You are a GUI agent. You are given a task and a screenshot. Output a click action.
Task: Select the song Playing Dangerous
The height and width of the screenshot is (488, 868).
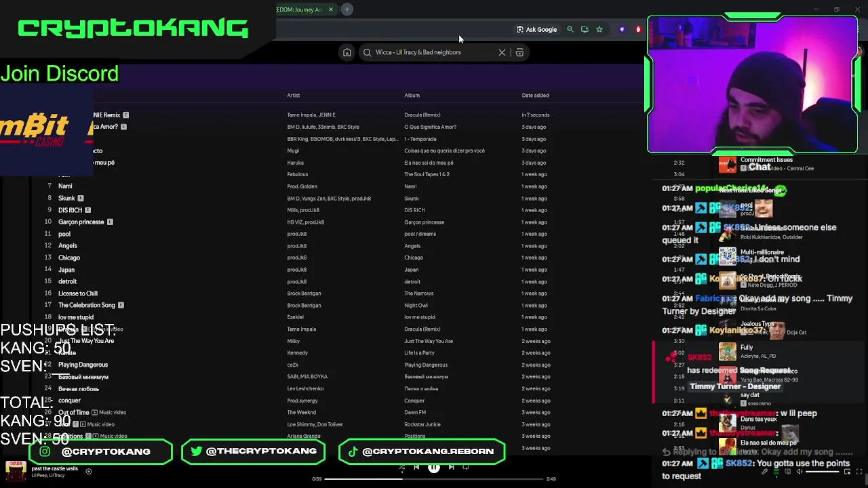(83, 365)
